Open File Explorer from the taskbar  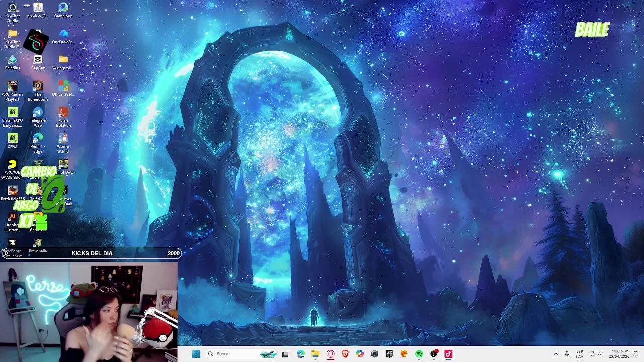pos(315,354)
